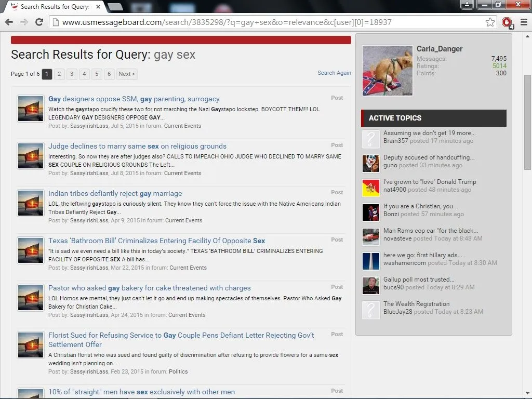The image size is (532, 399).
Task: Click the browser reload page icon
Action: (39, 22)
